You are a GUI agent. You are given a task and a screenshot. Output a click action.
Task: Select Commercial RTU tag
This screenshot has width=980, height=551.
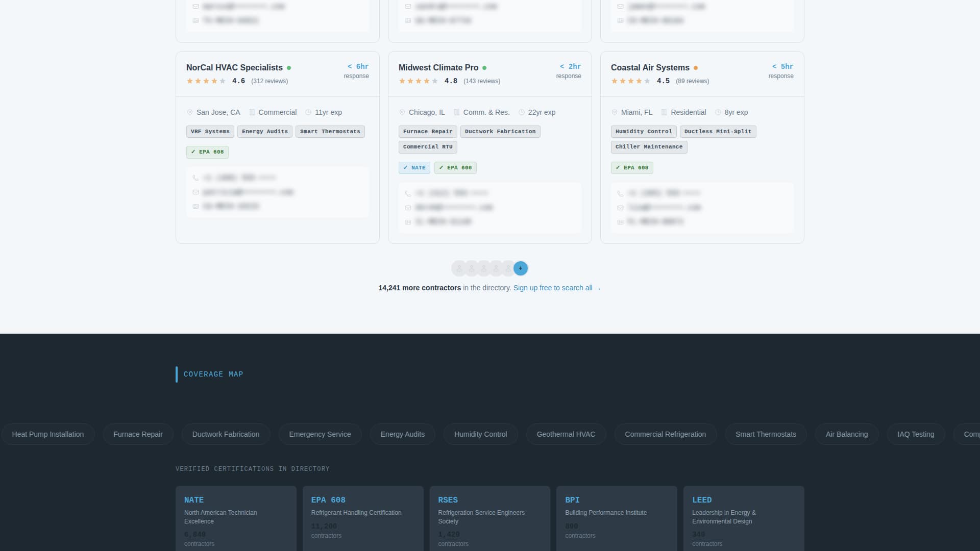(x=428, y=147)
